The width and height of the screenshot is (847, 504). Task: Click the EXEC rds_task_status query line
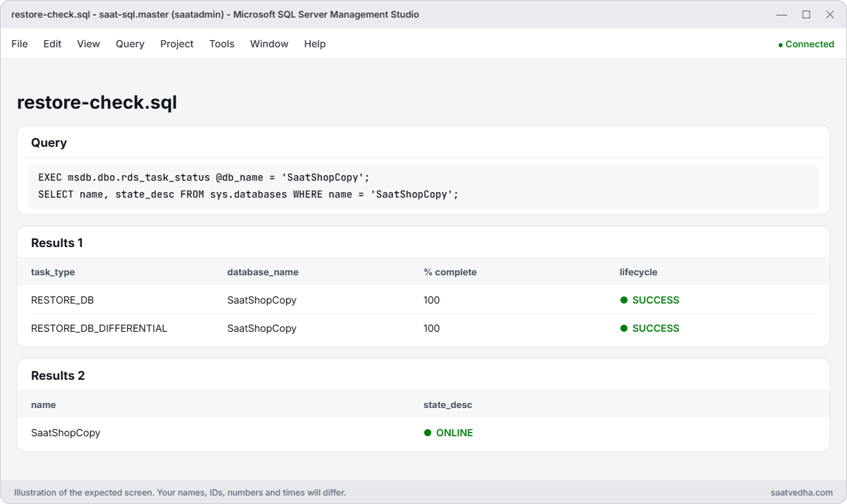[204, 176]
